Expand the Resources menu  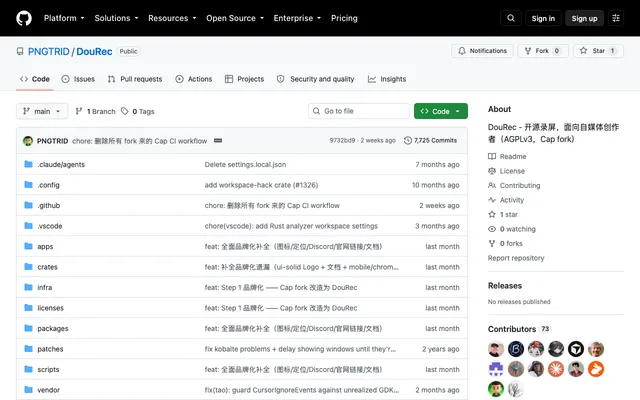pos(172,18)
